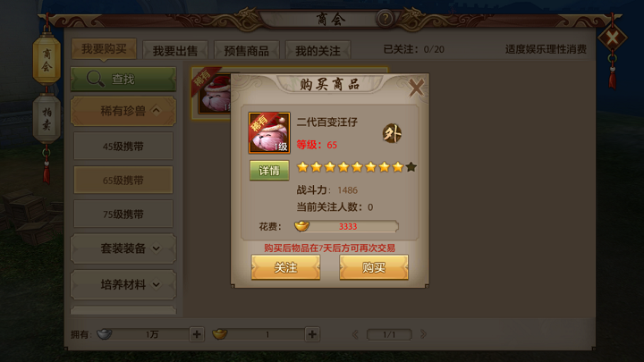The height and width of the screenshot is (362, 644).
Task: Click the 外 attribute badge icon
Action: (392, 133)
